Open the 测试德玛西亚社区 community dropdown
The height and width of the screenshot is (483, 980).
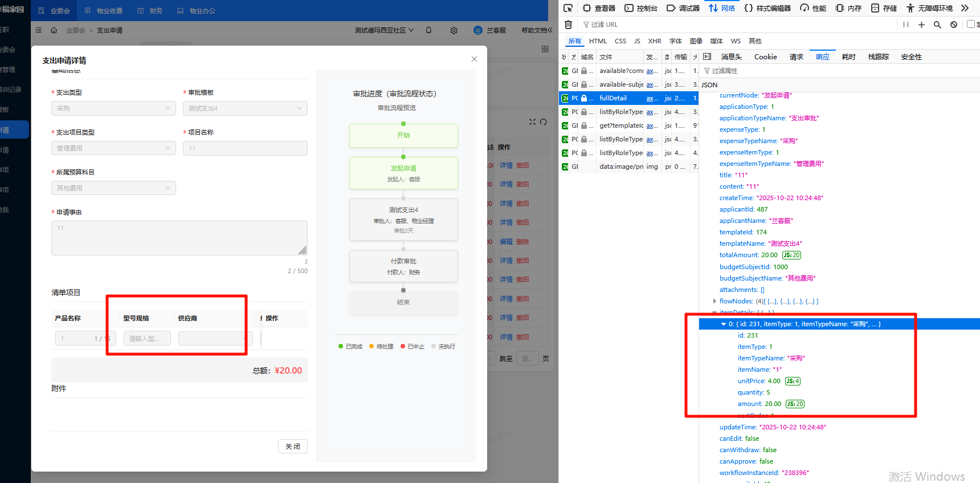pyautogui.click(x=384, y=30)
